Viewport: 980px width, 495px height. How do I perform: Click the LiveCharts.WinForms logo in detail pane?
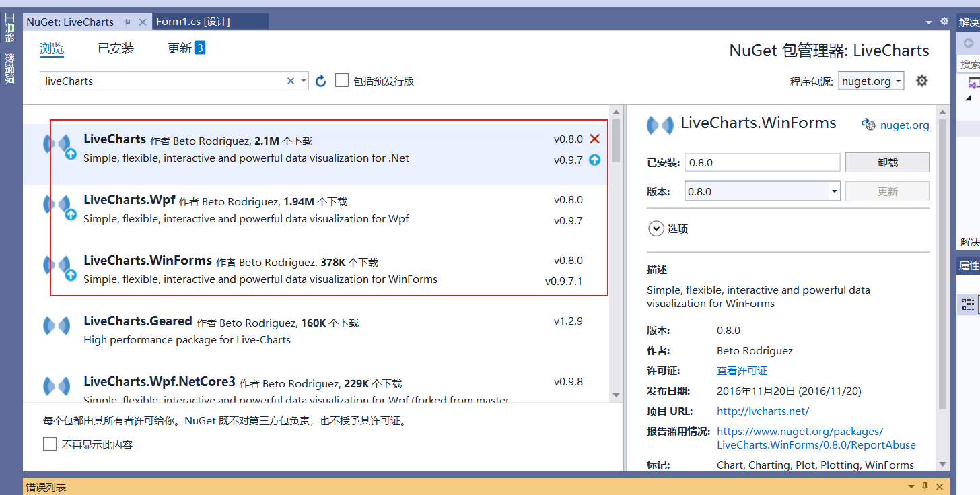click(x=660, y=125)
